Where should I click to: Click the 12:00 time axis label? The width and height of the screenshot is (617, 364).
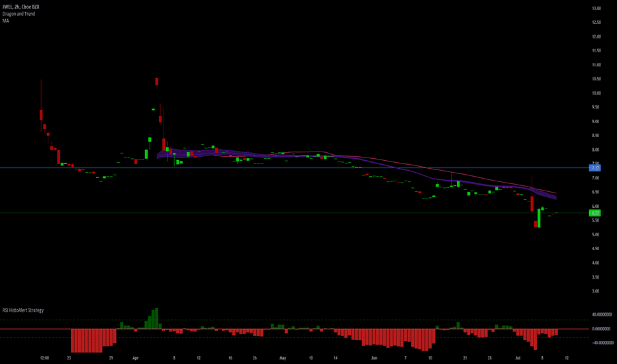pyautogui.click(x=44, y=358)
